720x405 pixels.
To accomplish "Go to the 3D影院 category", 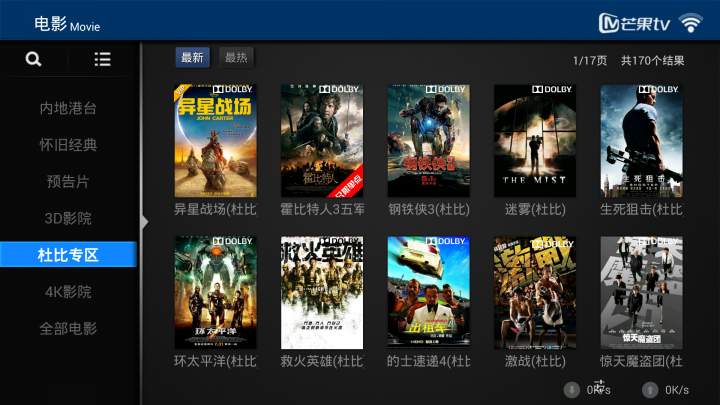I will coord(68,219).
